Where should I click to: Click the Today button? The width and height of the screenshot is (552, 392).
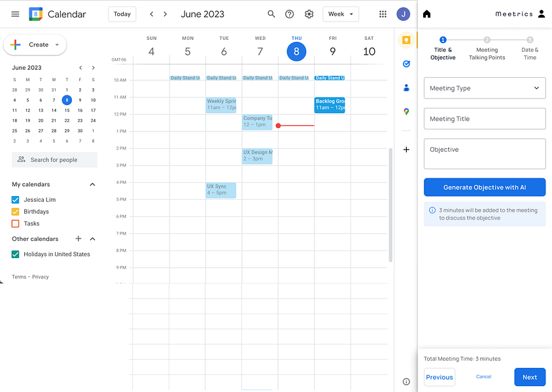pyautogui.click(x=122, y=14)
